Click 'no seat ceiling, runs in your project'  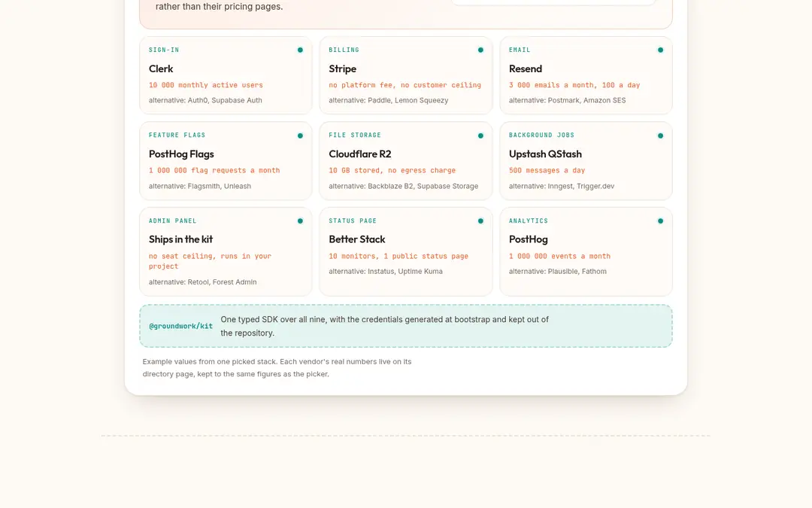(x=210, y=260)
